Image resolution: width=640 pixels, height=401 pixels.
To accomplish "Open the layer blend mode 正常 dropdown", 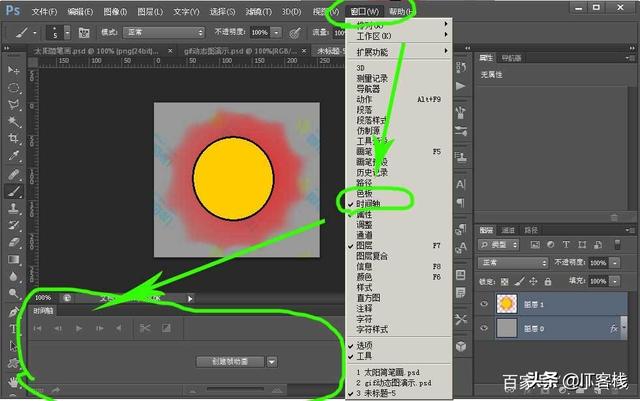I will (513, 263).
